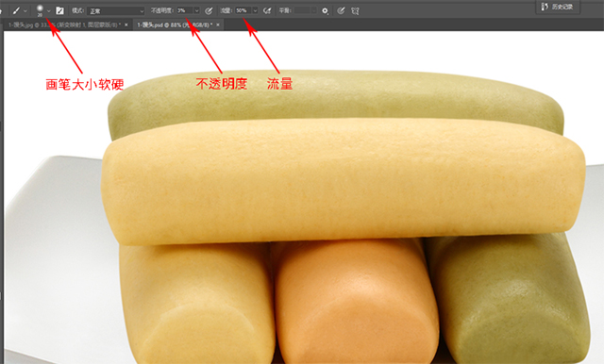The height and width of the screenshot is (364, 604).
Task: Toggle pressure for size icon
Action: tap(341, 10)
